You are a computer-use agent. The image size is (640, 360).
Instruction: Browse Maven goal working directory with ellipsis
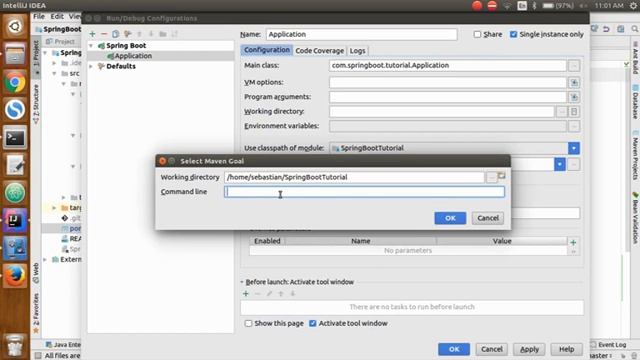(x=491, y=177)
